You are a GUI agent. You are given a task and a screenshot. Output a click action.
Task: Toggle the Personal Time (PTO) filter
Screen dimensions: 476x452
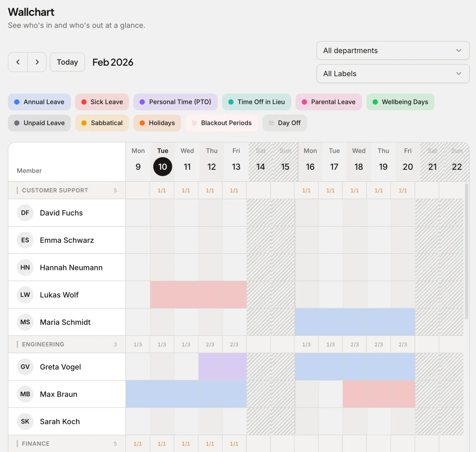(176, 102)
